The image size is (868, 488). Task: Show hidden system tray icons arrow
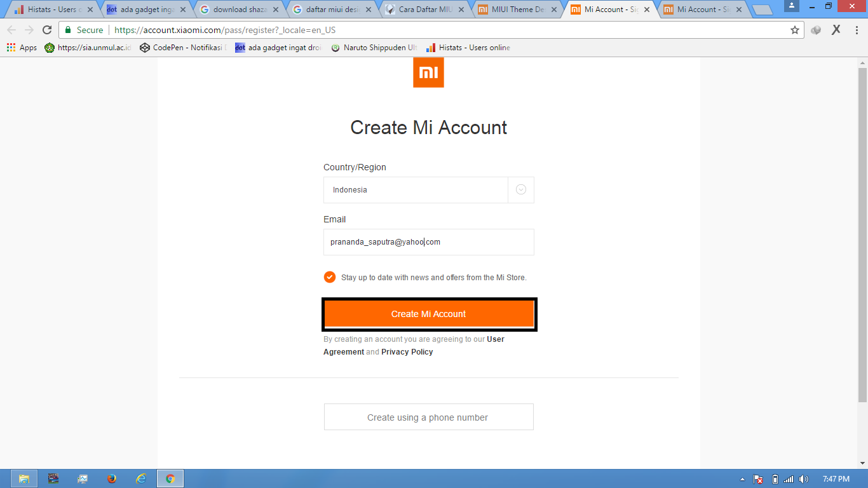click(x=742, y=479)
